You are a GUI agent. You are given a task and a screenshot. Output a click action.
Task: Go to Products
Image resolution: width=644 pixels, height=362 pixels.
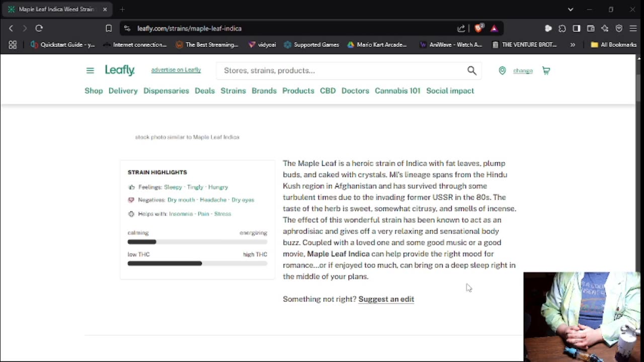pyautogui.click(x=298, y=90)
